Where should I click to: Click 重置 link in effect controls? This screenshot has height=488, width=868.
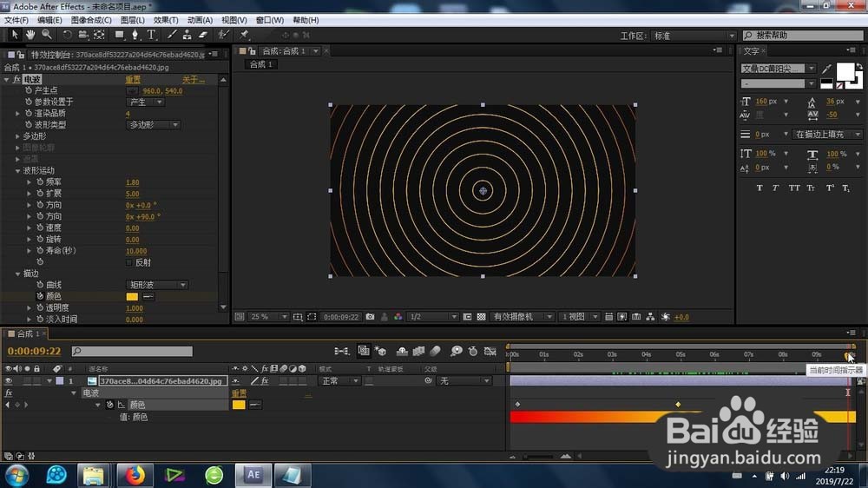[x=133, y=80]
